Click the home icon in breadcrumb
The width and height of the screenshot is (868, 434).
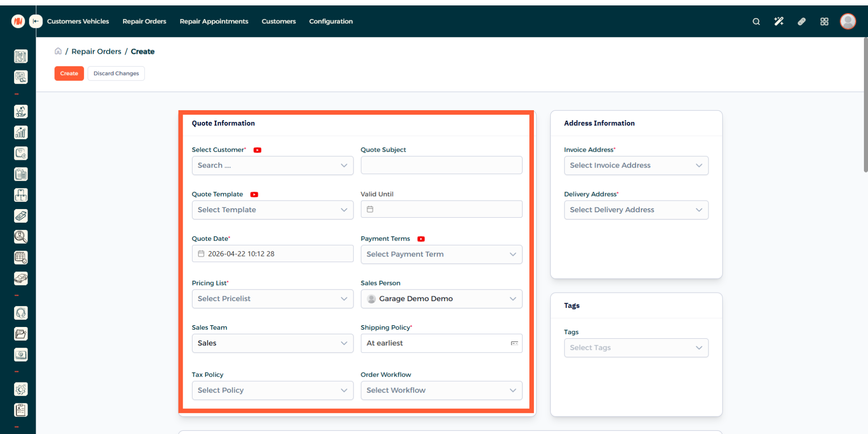pyautogui.click(x=58, y=51)
